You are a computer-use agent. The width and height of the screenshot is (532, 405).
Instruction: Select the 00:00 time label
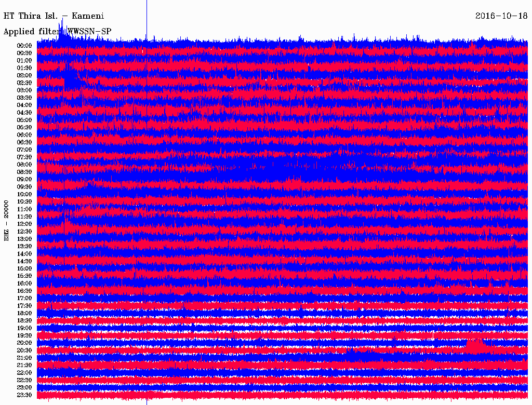(24, 46)
